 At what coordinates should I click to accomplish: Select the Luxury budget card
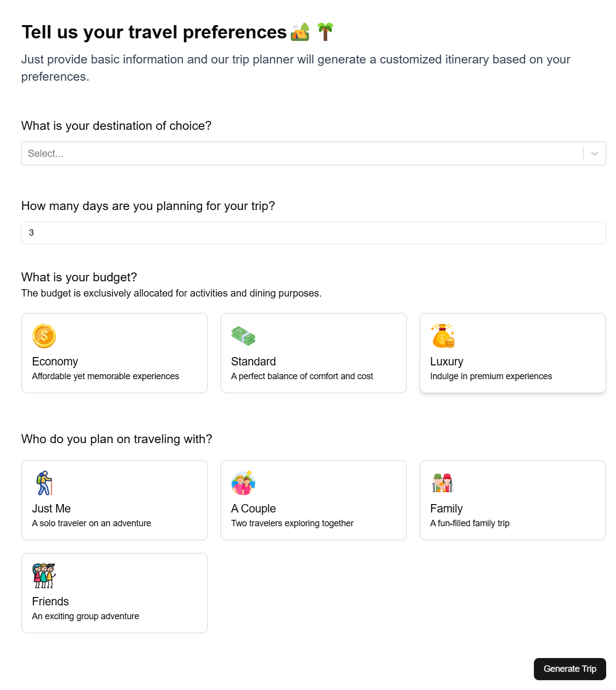coord(512,353)
